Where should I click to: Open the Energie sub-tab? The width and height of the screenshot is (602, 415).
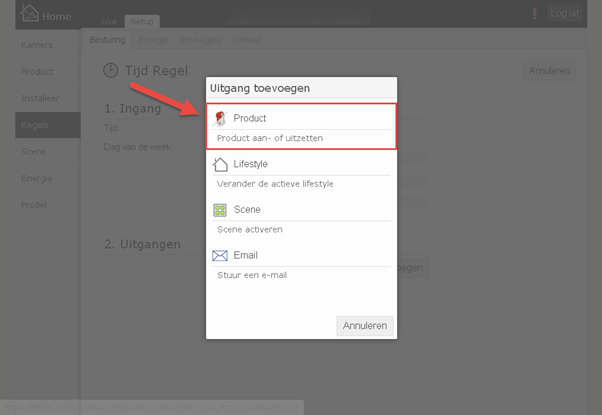click(x=153, y=40)
